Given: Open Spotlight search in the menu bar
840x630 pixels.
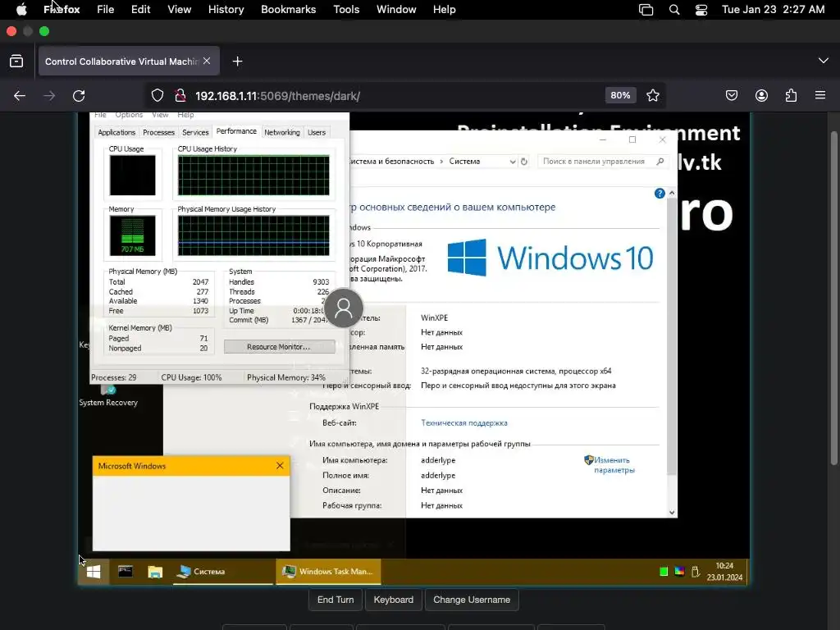Looking at the screenshot, I should point(674,10).
